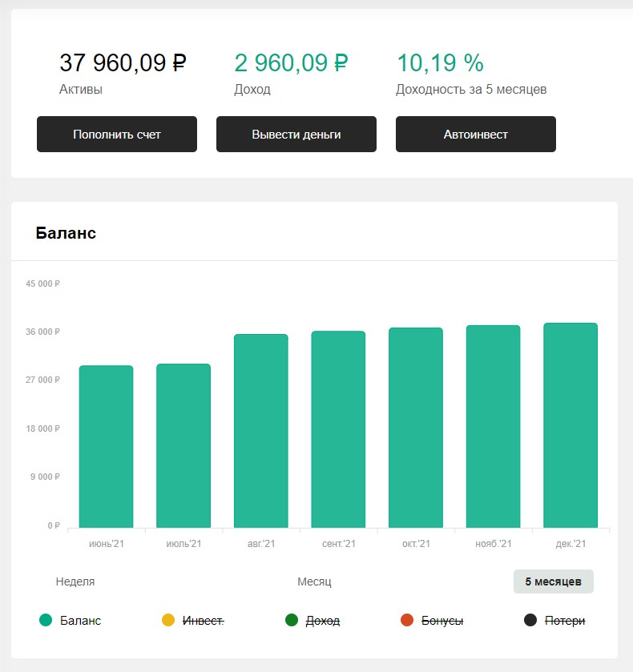Enable the Инвест. series in legend
Viewport: 633px width, 672px height.
tap(204, 621)
